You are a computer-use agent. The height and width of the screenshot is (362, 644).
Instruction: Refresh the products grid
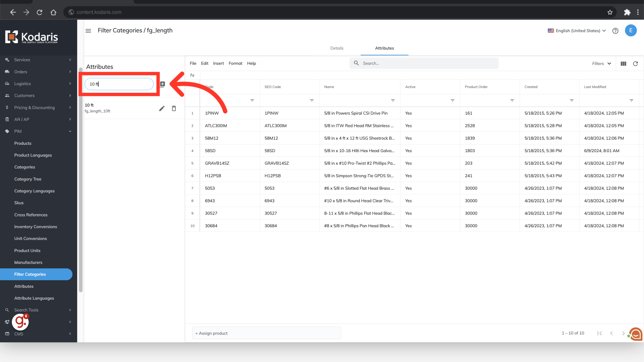[x=635, y=64]
